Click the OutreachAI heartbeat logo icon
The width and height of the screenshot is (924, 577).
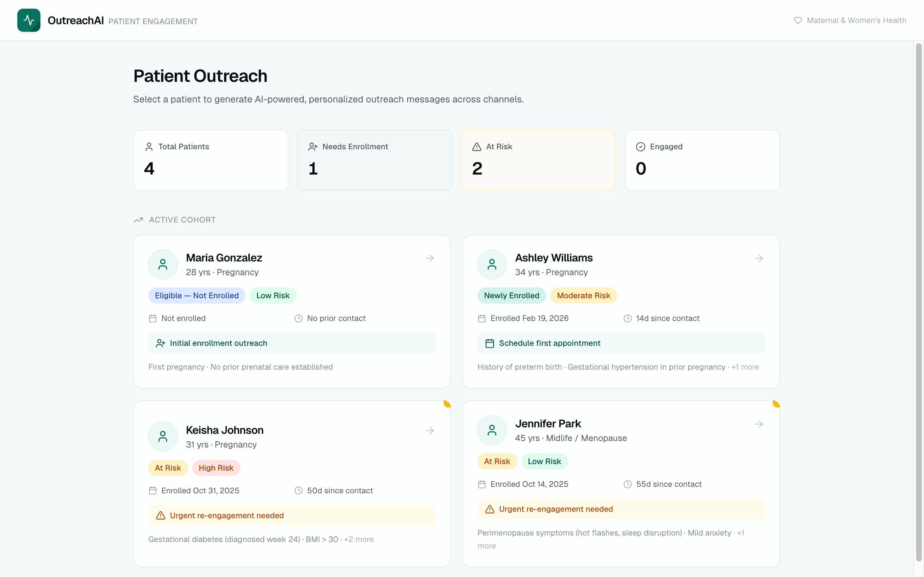click(29, 20)
